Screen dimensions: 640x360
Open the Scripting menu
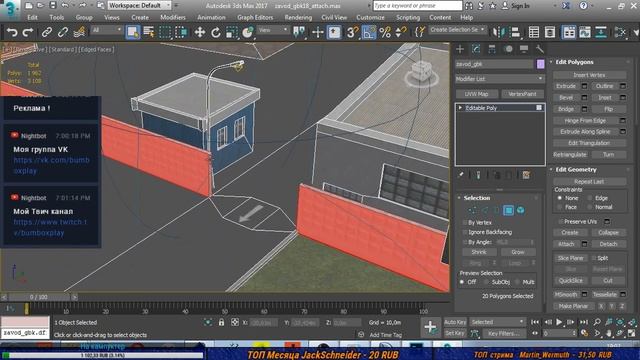[408, 18]
